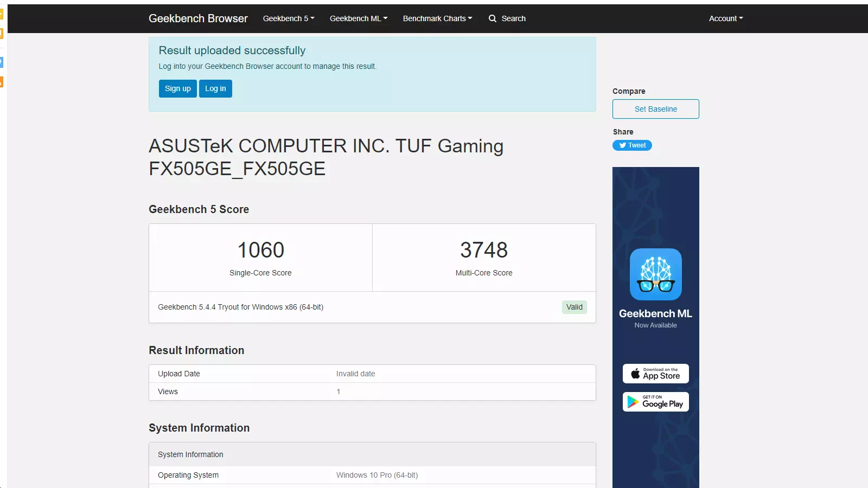
Task: Click the search magnifier icon in the navbar
Action: 492,18
